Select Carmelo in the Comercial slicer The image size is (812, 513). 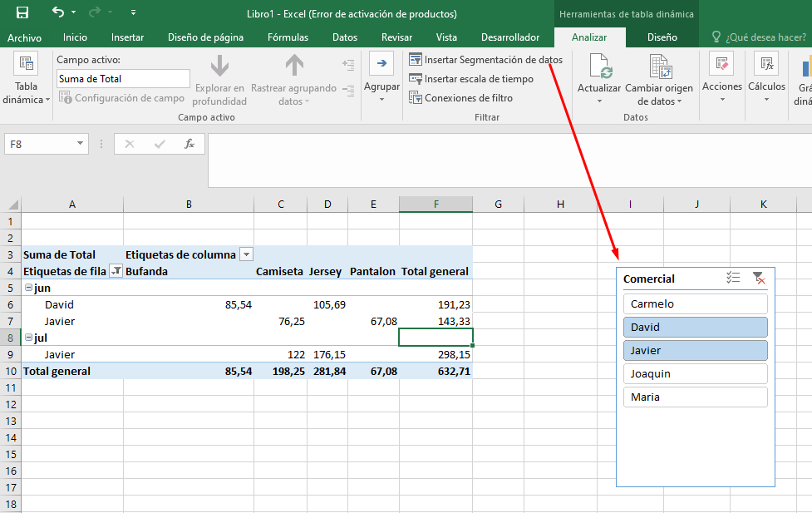click(x=695, y=303)
